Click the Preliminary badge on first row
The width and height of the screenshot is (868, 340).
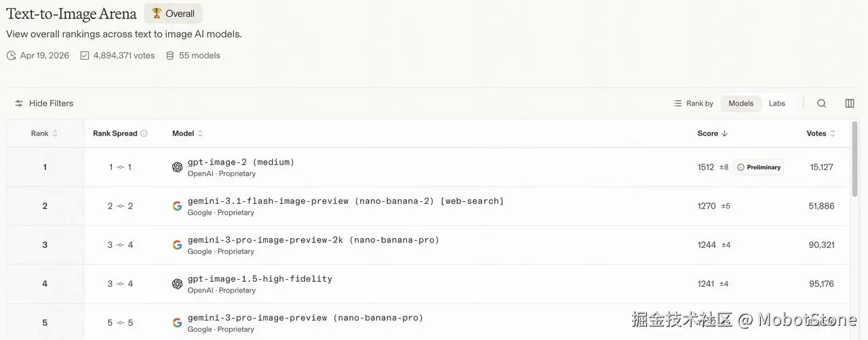(x=759, y=167)
